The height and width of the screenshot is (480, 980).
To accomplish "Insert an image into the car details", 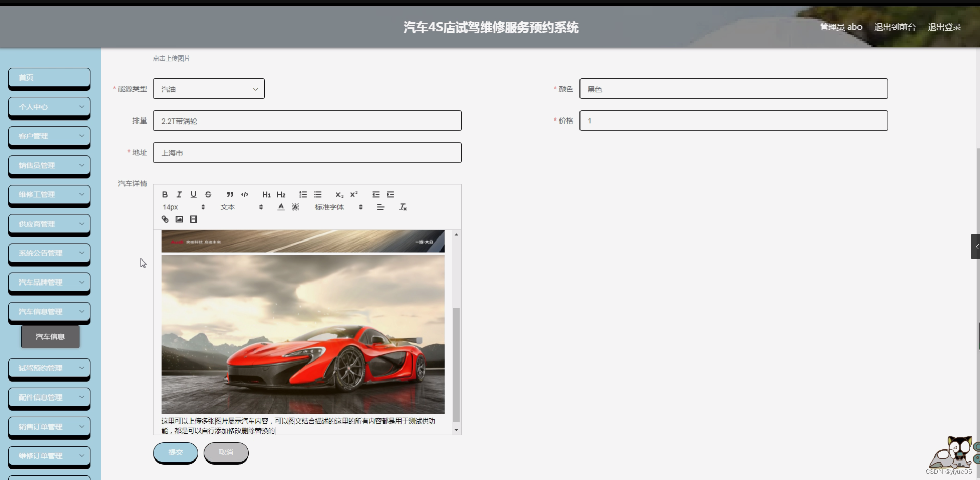I will 179,219.
